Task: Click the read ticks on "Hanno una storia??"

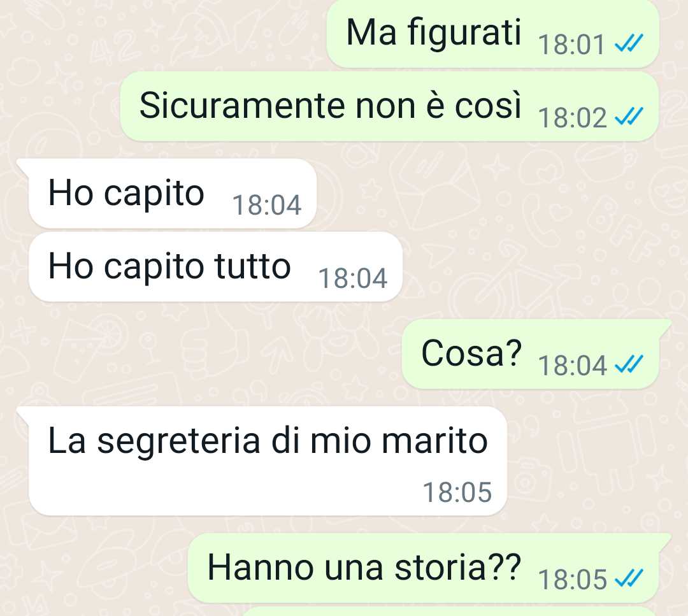Action: (629, 578)
